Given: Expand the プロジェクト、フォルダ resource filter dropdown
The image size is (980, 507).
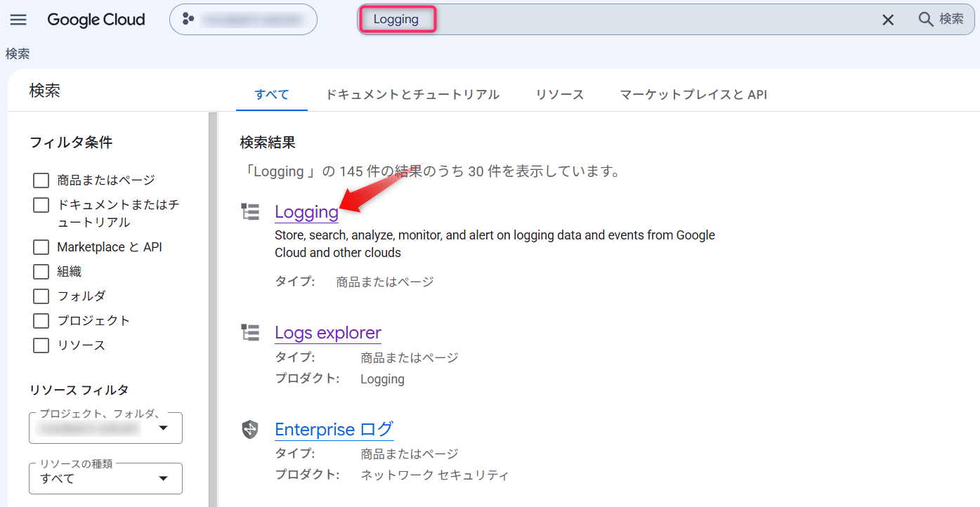Looking at the screenshot, I should tap(106, 428).
